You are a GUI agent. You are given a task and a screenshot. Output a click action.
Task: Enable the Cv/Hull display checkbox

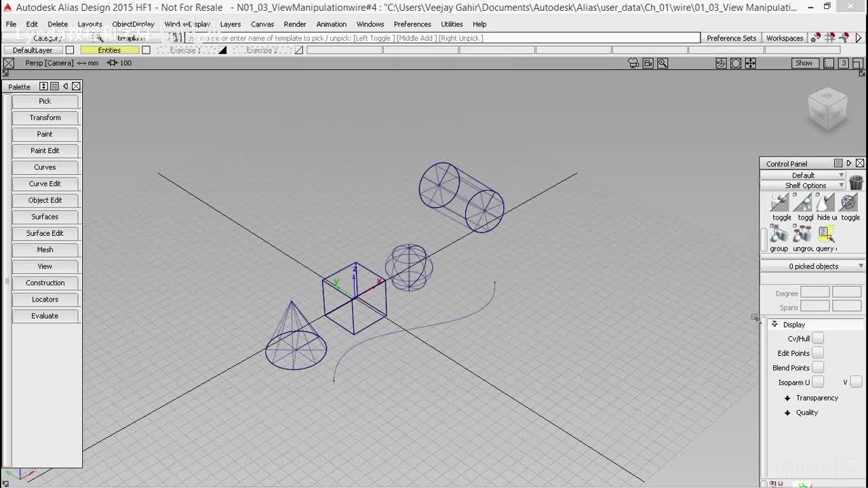pyautogui.click(x=818, y=338)
